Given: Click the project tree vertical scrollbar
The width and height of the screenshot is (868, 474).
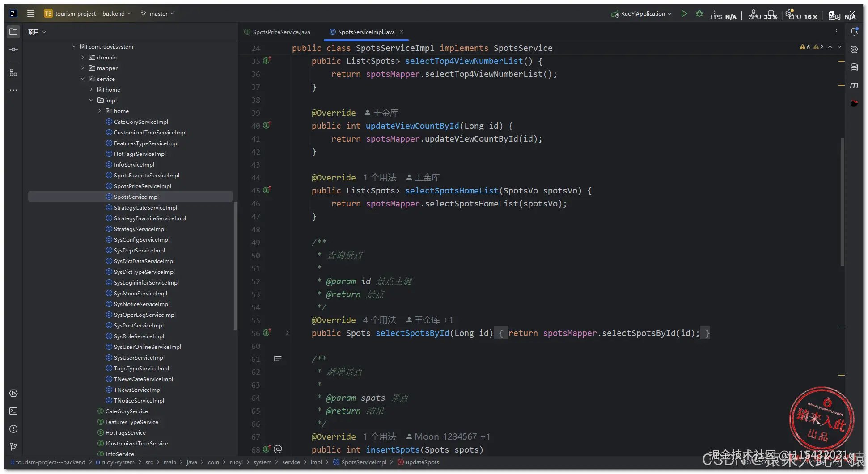Looking at the screenshot, I should (235, 266).
